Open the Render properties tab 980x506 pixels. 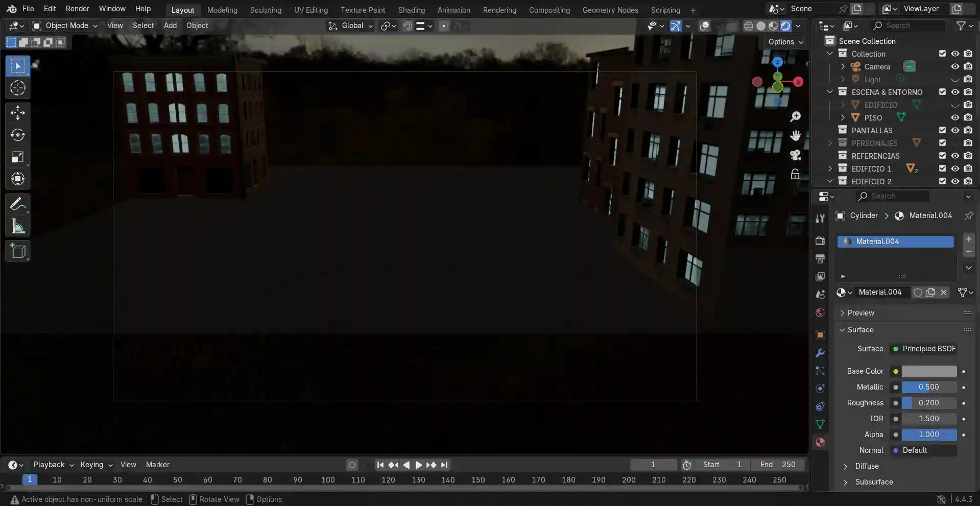(820, 240)
